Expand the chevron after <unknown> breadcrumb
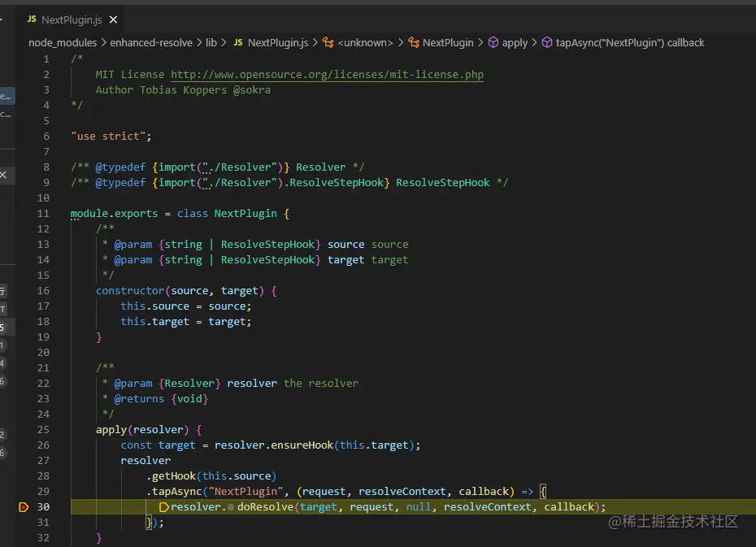This screenshot has width=756, height=547. pos(401,43)
